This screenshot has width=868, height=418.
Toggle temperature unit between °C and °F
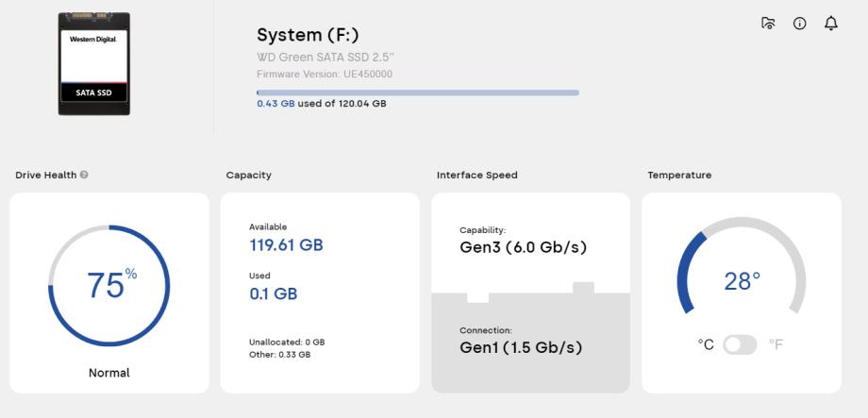pos(740,345)
